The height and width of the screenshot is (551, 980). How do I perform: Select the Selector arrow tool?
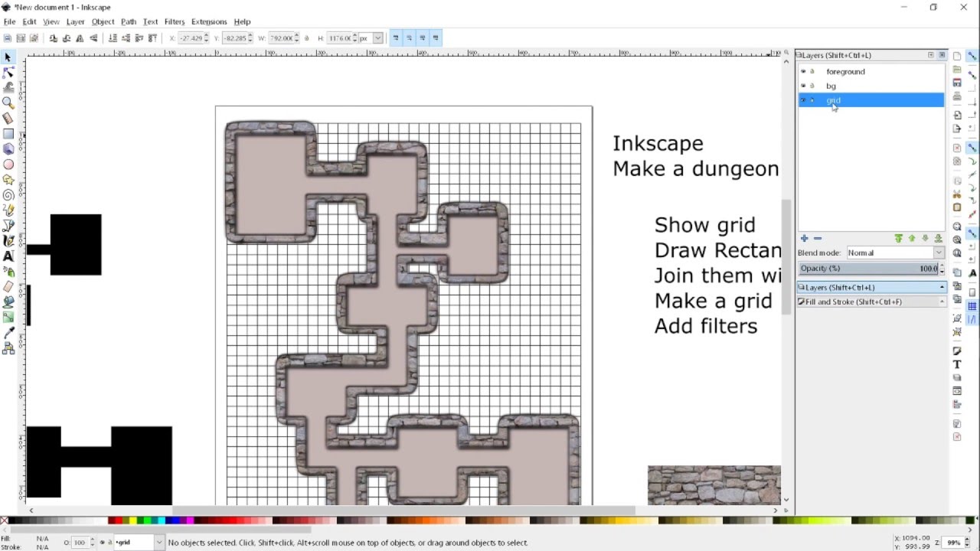8,57
